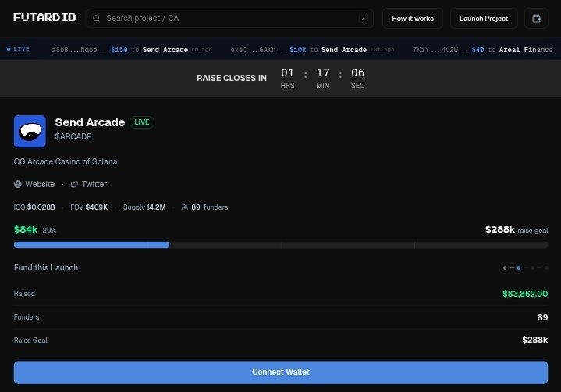The height and width of the screenshot is (392, 561).
Task: Click the green LIVE status badge
Action: tap(142, 122)
